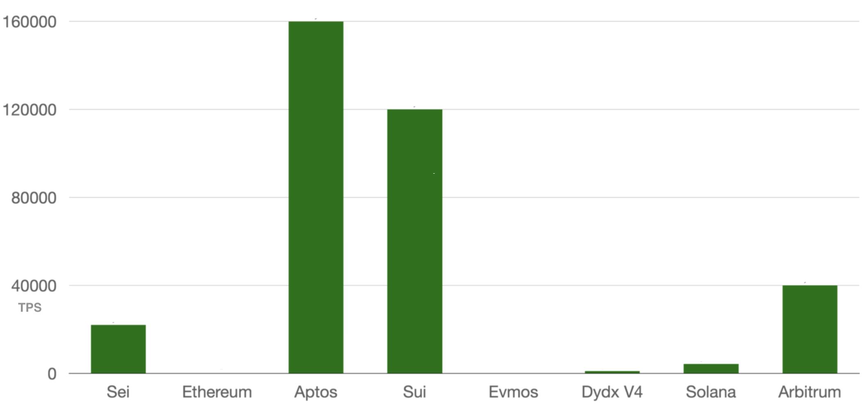Select the Ethereum axis label
Screen dimensions: 868x412
(217, 392)
